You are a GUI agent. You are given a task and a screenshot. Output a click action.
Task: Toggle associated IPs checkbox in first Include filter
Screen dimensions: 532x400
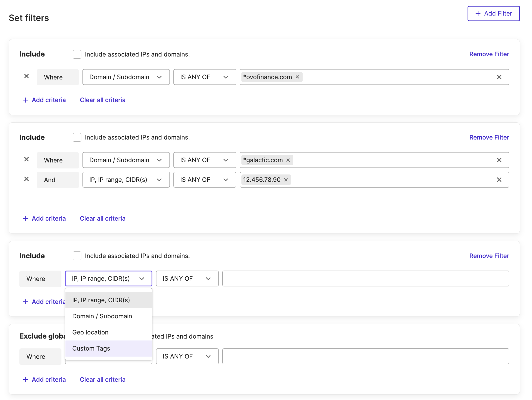[x=77, y=54]
